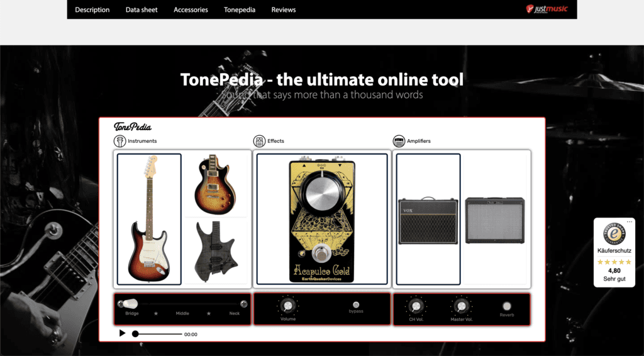Click the TonePedia logo in the widget
The height and width of the screenshot is (356, 644).
point(133,126)
